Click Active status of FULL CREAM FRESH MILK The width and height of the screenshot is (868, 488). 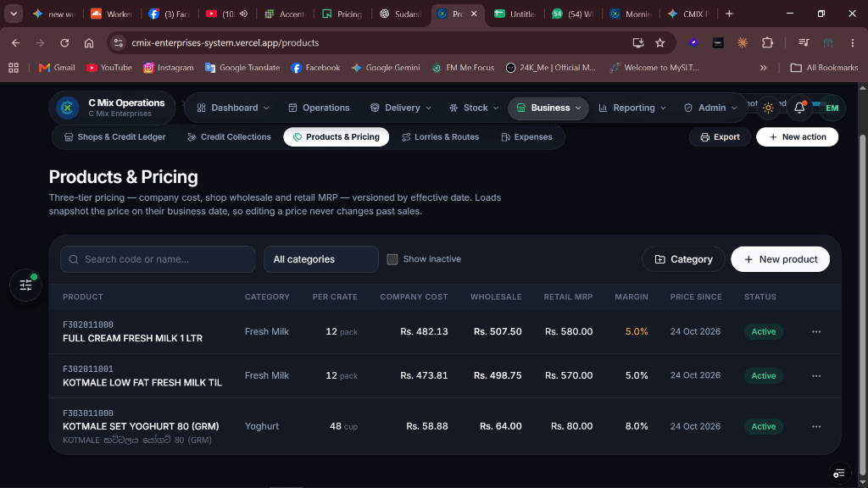(x=764, y=331)
